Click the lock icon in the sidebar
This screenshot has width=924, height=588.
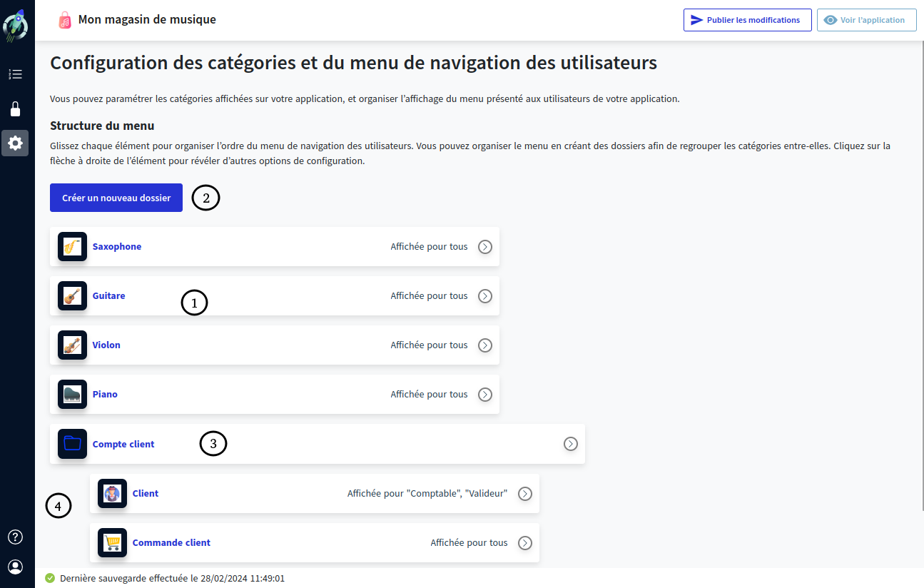coord(15,108)
